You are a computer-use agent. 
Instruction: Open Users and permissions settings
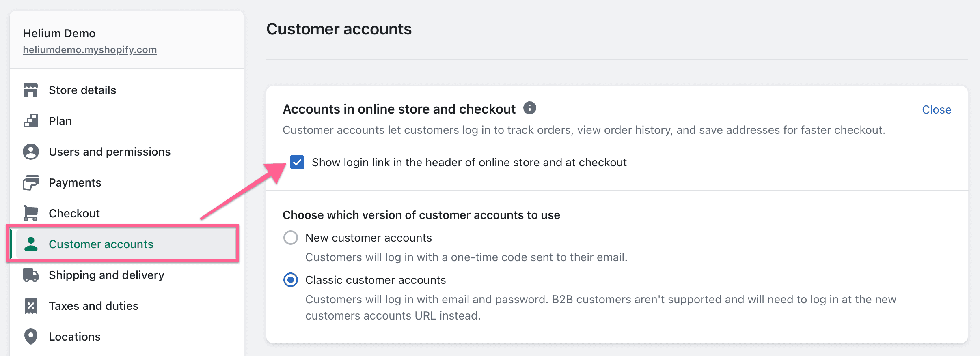pyautogui.click(x=110, y=152)
